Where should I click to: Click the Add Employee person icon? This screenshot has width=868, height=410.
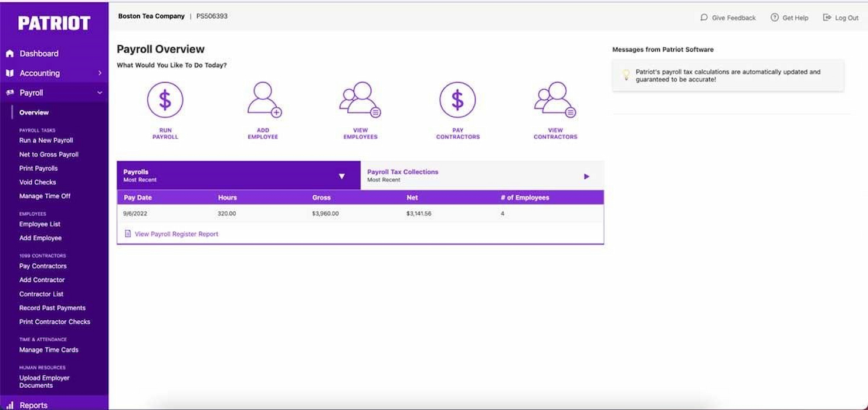coord(264,100)
